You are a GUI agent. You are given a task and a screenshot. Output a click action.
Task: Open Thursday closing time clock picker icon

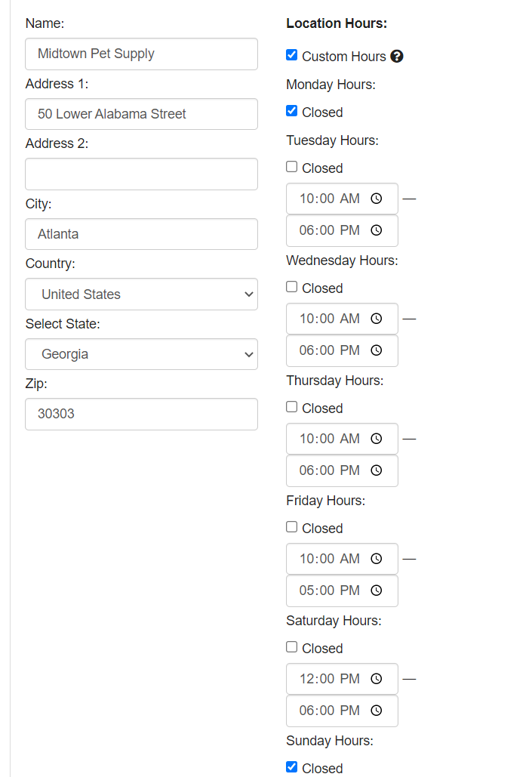[377, 470]
